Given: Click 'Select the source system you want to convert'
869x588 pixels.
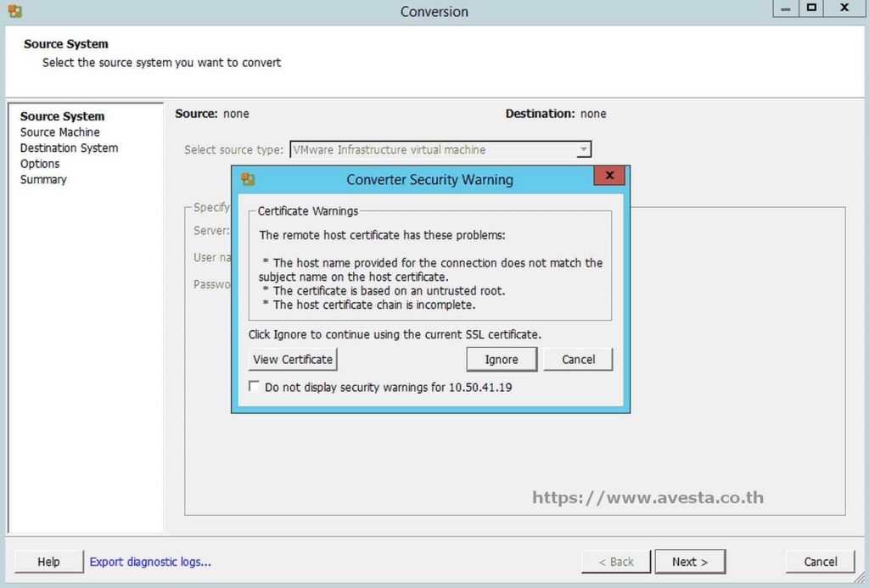Looking at the screenshot, I should pos(161,63).
